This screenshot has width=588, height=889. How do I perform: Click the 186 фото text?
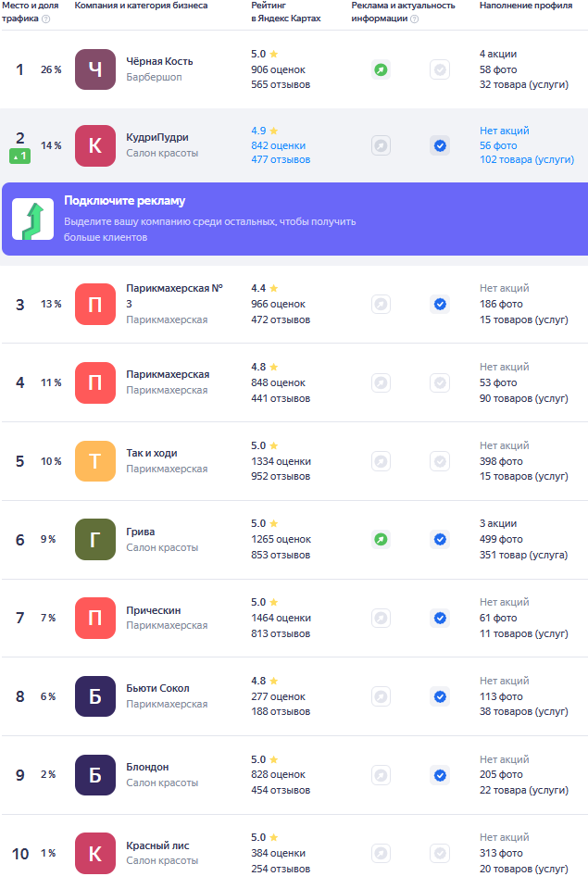(x=501, y=305)
